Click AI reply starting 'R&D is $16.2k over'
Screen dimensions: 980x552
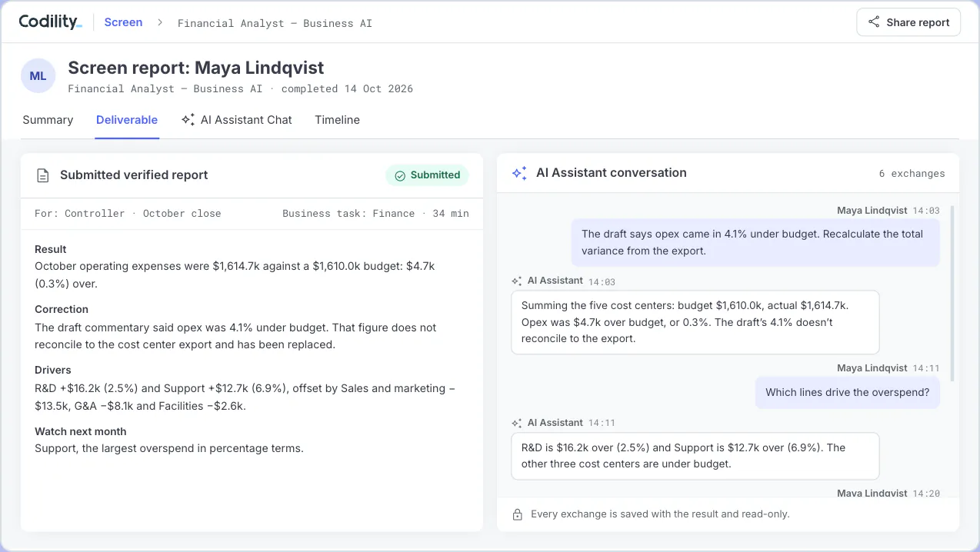click(x=695, y=456)
